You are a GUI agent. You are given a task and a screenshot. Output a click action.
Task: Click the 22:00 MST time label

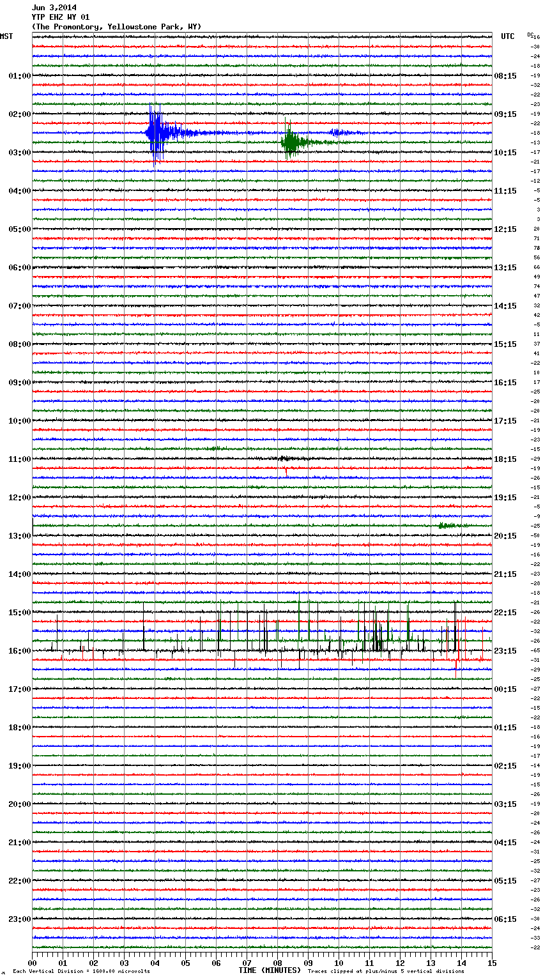(x=20, y=881)
